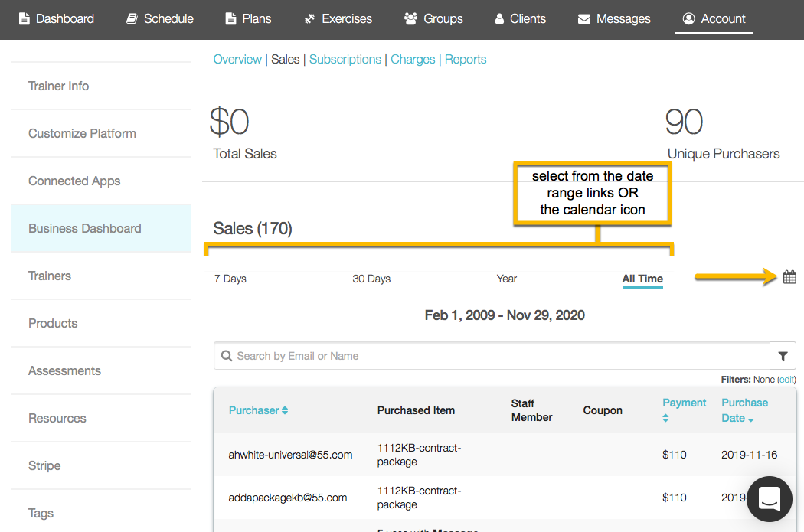Open Products in the sidebar
This screenshot has height=532, width=804.
pyautogui.click(x=53, y=323)
